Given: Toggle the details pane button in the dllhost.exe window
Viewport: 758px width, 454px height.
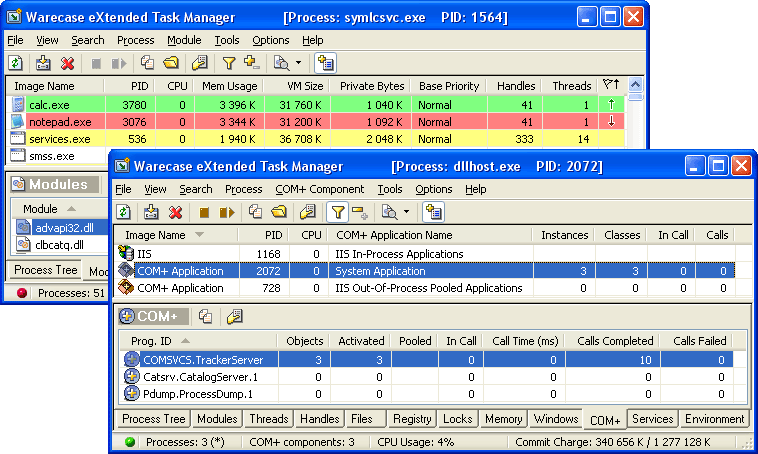Looking at the screenshot, I should click(x=434, y=212).
